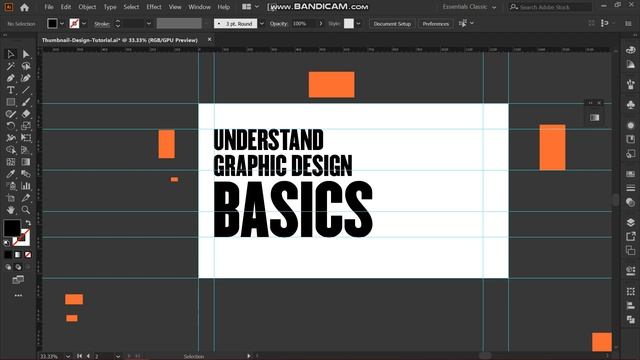Screen dimensions: 640x360
Task: Click Document Setup button
Action: (x=392, y=24)
